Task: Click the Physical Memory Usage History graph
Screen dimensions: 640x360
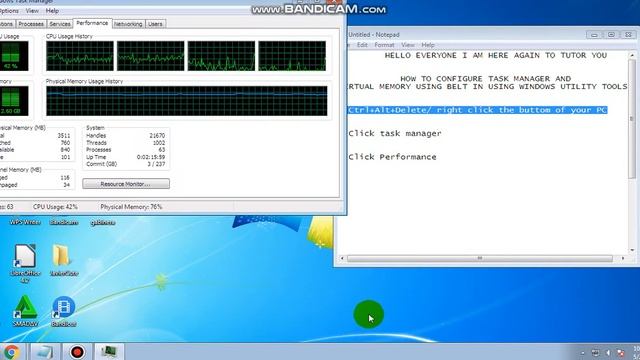Action: pos(187,101)
